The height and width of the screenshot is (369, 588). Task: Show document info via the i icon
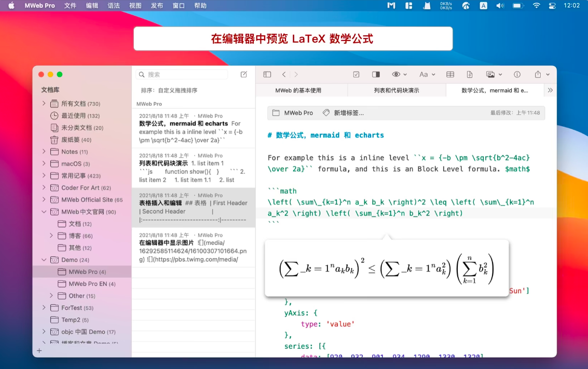point(517,74)
